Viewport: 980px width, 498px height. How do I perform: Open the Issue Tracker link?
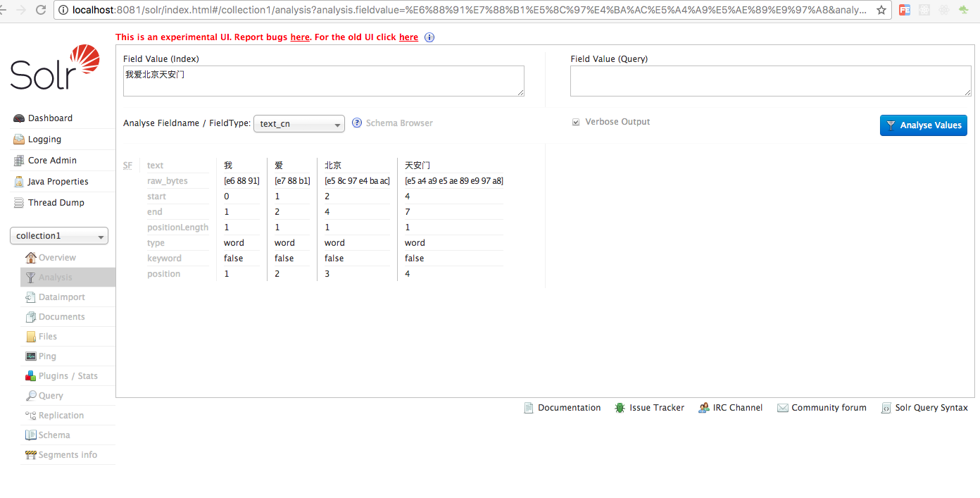click(x=657, y=408)
